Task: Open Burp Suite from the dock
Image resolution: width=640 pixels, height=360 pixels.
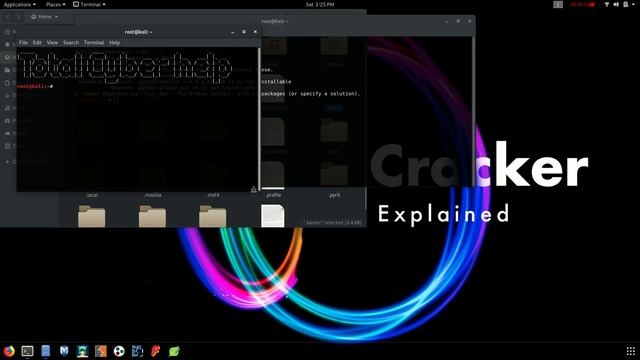Action: click(x=100, y=351)
